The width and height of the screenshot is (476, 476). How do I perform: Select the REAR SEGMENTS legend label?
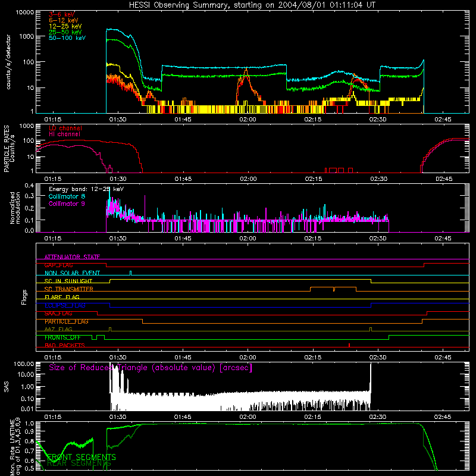79,464
